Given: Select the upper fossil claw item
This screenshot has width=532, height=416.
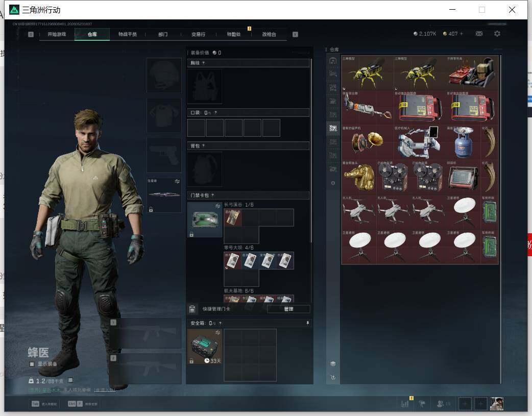Looking at the screenshot, I should pyautogui.click(x=490, y=142).
